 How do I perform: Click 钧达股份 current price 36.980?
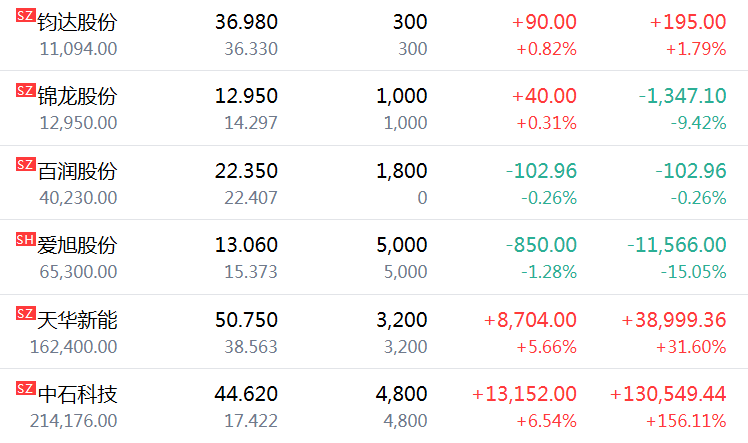click(x=246, y=22)
